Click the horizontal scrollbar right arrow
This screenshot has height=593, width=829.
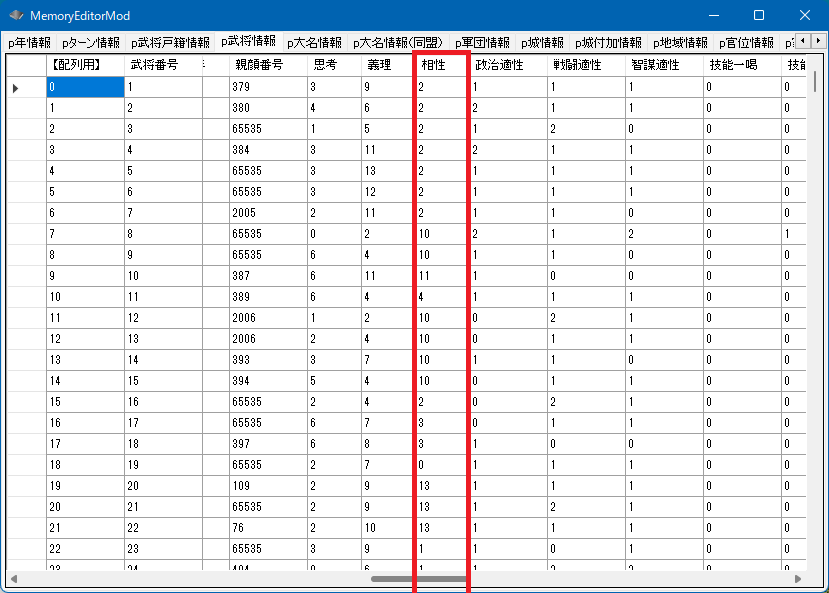(x=797, y=579)
